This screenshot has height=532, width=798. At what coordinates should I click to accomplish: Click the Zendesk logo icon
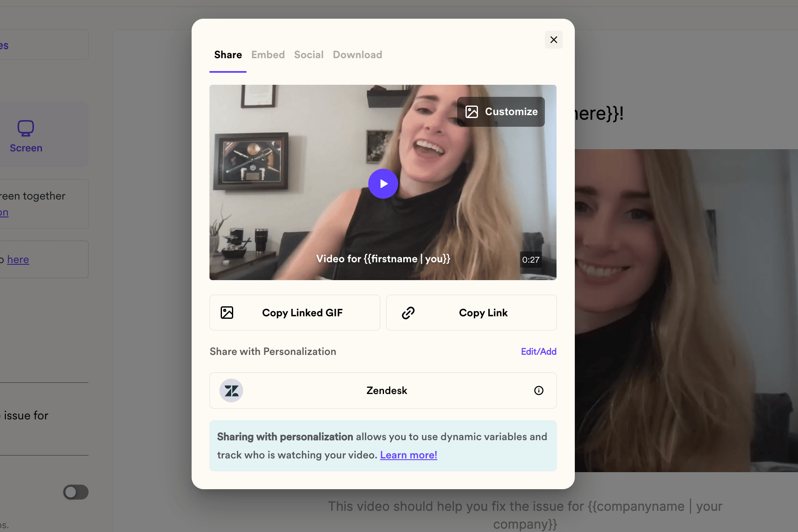pyautogui.click(x=231, y=391)
